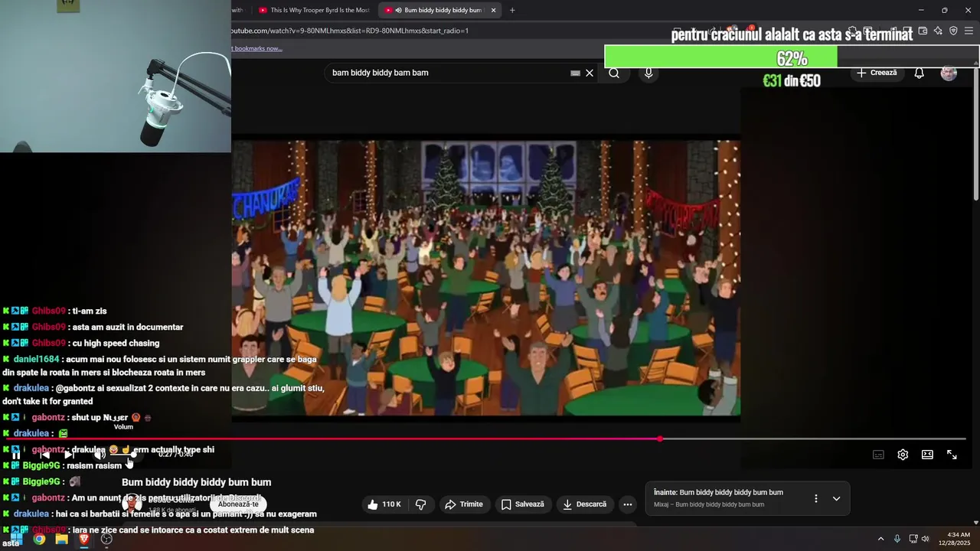The height and width of the screenshot is (551, 980).
Task: Skip to the next video in mix
Action: pos(70,455)
